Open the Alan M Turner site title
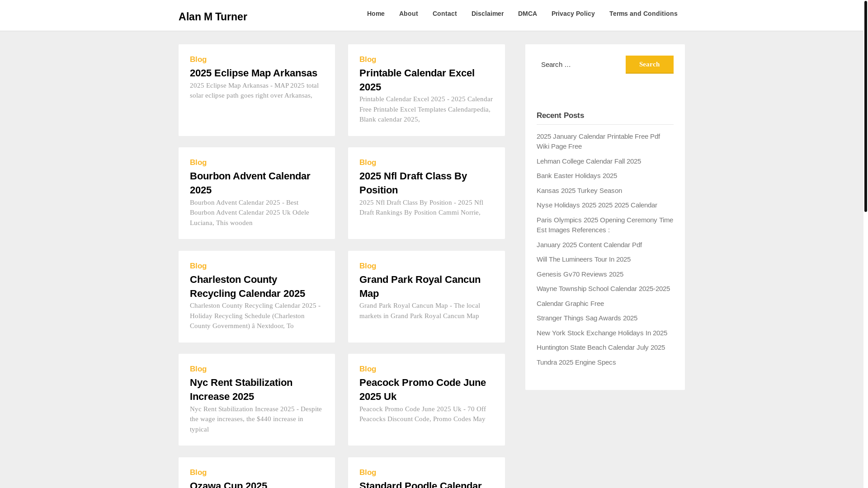 [212, 17]
